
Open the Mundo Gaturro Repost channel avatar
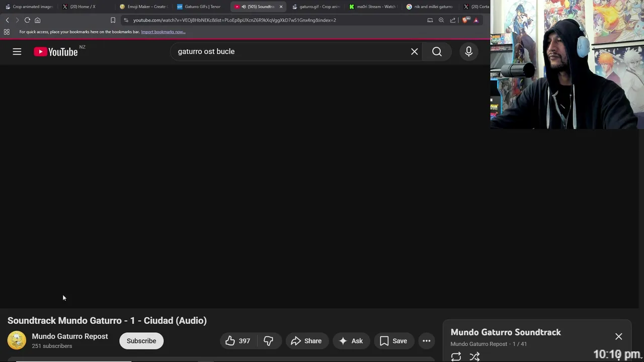17,340
